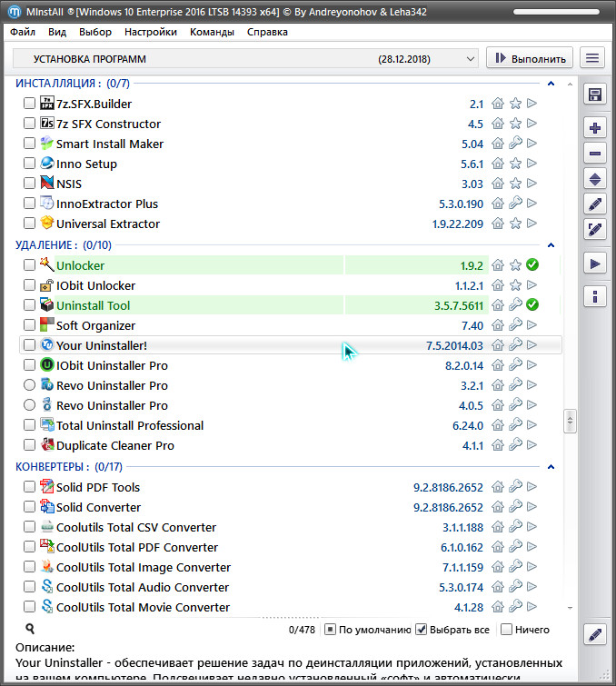Select Revo Uninstaller Pro 4.0.5 radio button
This screenshot has height=686, width=616.
[30, 405]
